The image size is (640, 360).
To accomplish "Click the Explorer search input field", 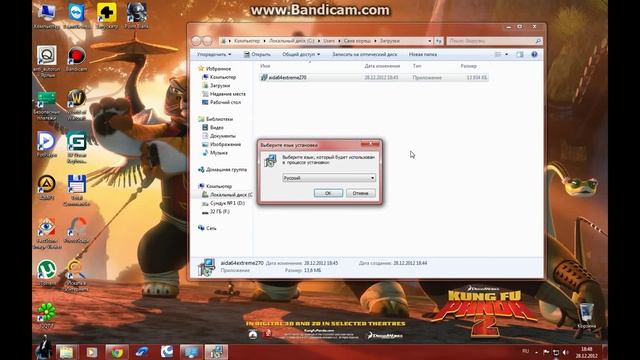I will tap(494, 41).
